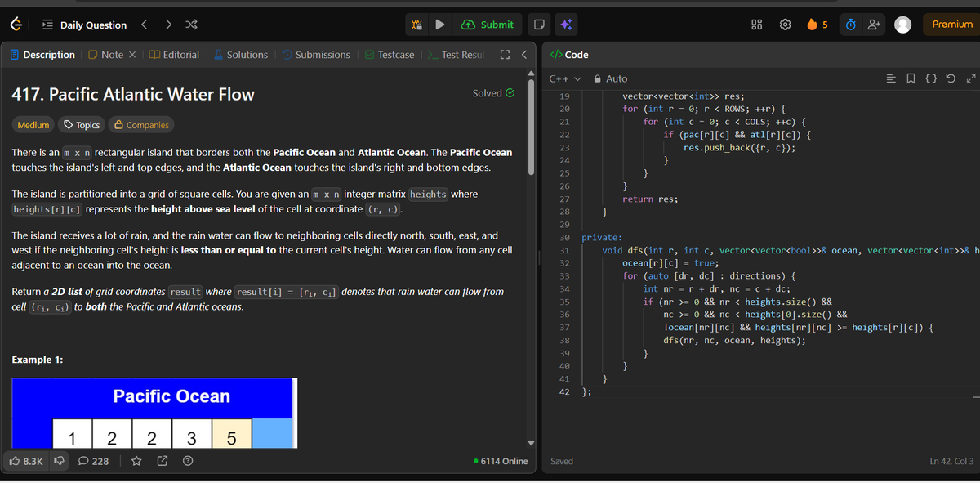The image size is (980, 483).
Task: Open the user profile avatar
Action: click(902, 25)
